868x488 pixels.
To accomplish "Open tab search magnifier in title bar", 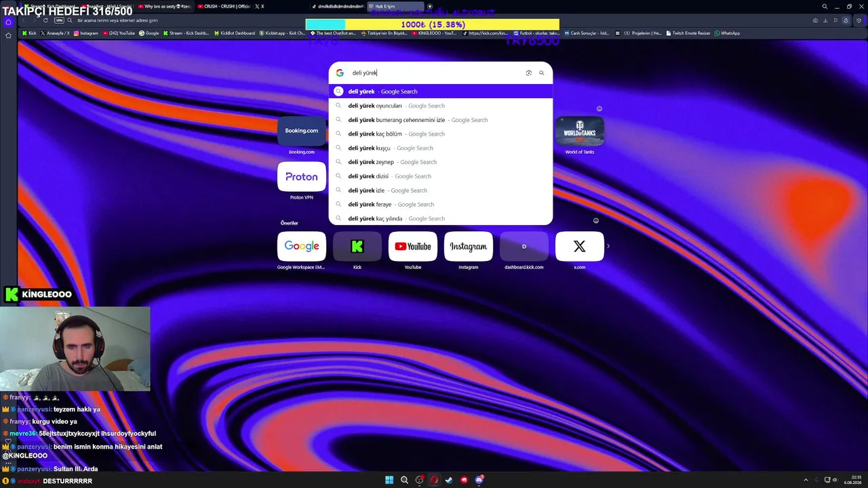I will (825, 6).
